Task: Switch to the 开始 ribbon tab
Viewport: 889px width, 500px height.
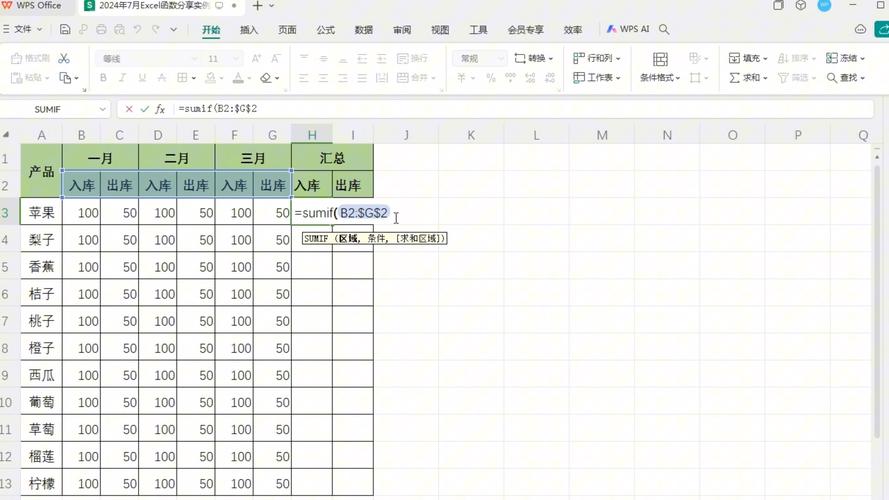Action: click(211, 29)
